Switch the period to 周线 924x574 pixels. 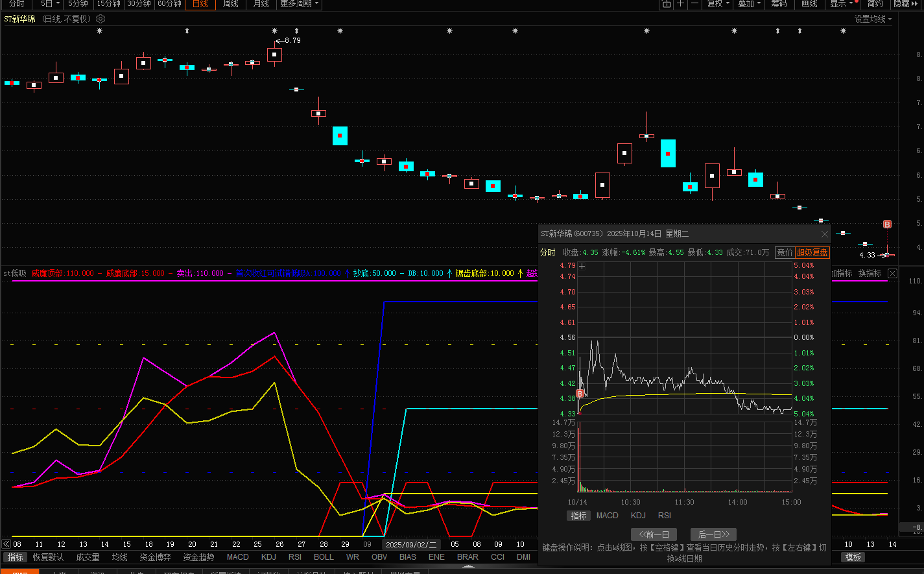pyautogui.click(x=231, y=4)
